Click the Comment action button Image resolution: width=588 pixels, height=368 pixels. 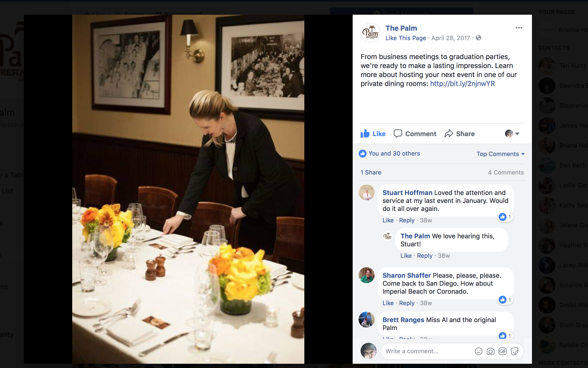[x=415, y=134]
